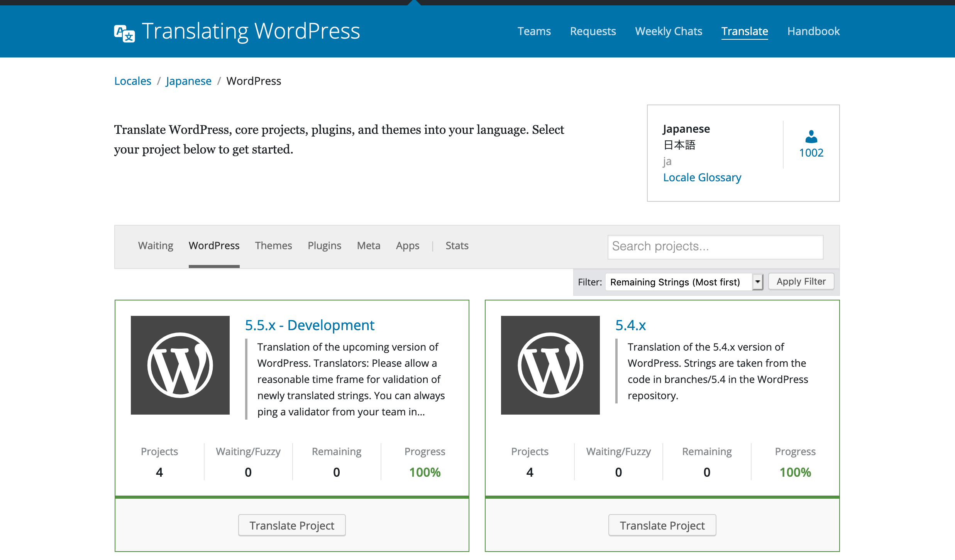Open the Japanese breadcrumb link
Viewport: 955px width, 560px height.
188,81
